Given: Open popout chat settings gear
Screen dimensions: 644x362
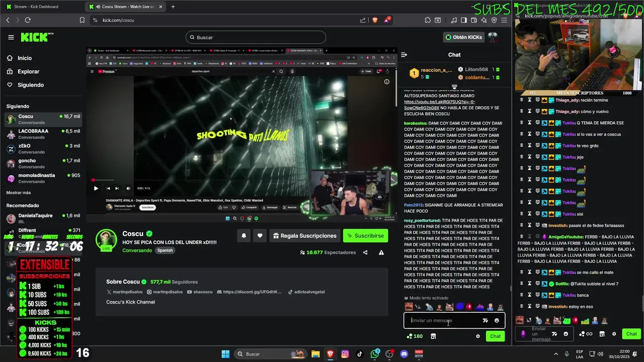Looking at the screenshot, I should [x=614, y=334].
